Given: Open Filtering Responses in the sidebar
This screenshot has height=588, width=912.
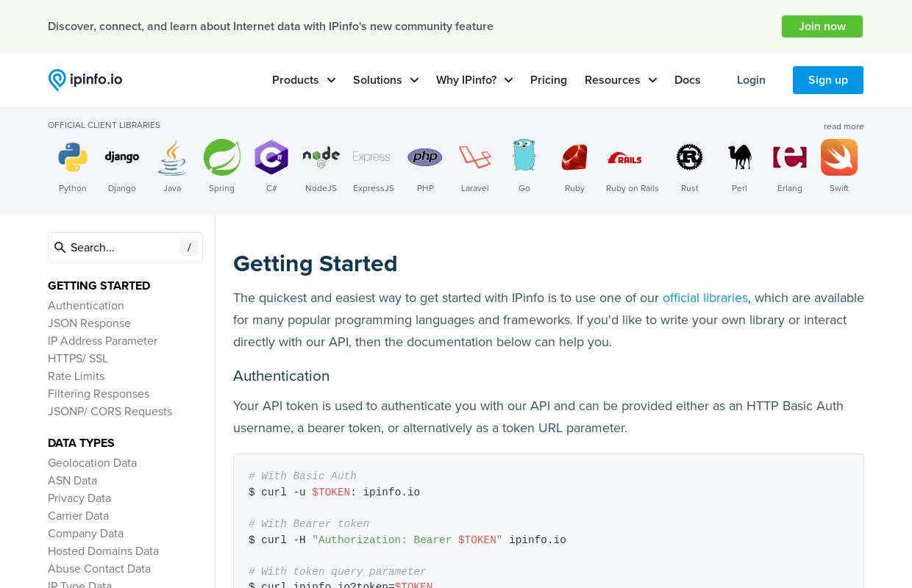Looking at the screenshot, I should pyautogui.click(x=99, y=394).
